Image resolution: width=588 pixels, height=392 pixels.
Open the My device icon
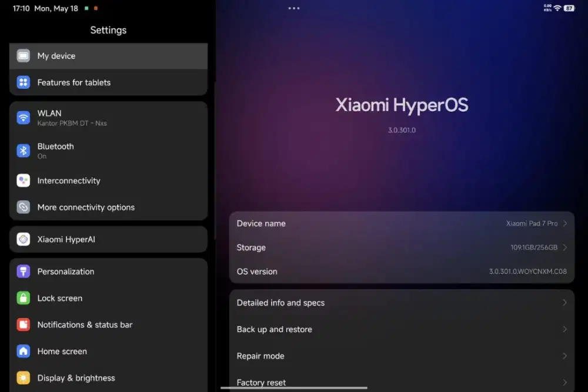point(24,56)
